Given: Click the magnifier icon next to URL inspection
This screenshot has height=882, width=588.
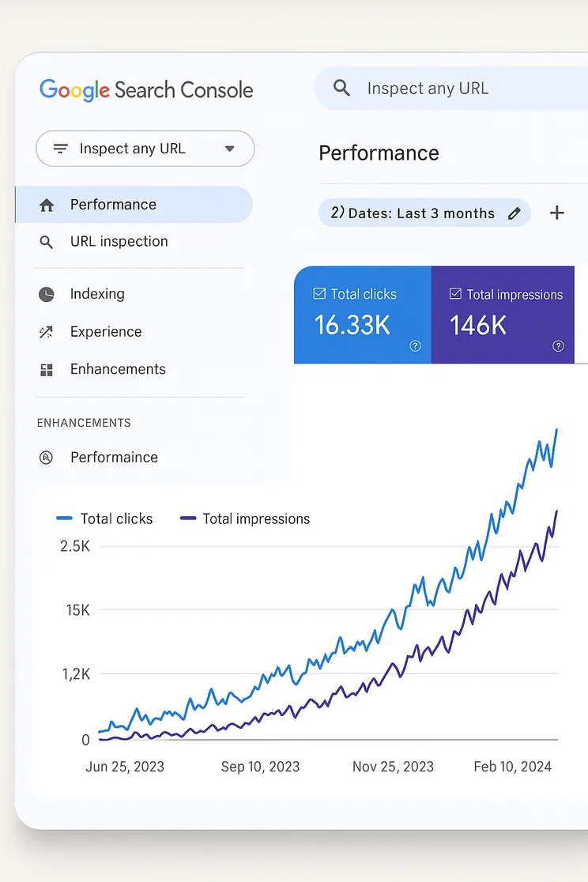Looking at the screenshot, I should pyautogui.click(x=47, y=243).
